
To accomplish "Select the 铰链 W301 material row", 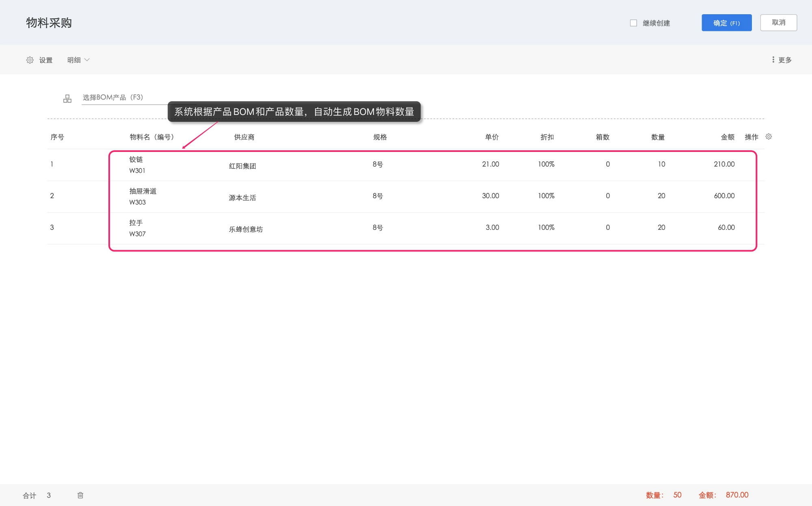I will pos(136,164).
